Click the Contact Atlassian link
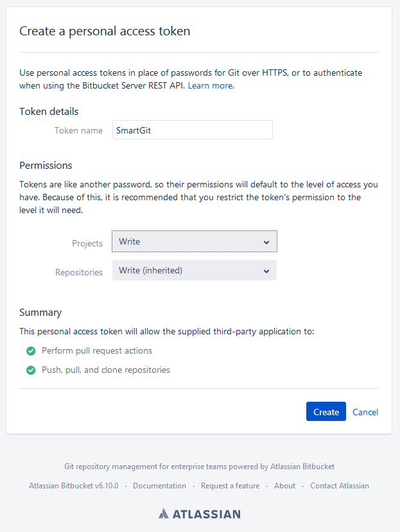 tap(339, 486)
